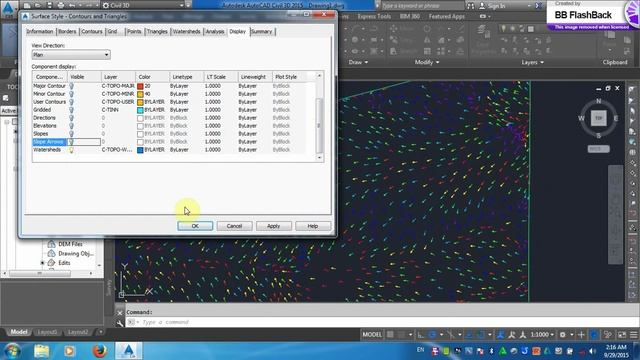Toggle visibility bulb for Gridded row
The width and height of the screenshot is (640, 360).
click(71, 110)
